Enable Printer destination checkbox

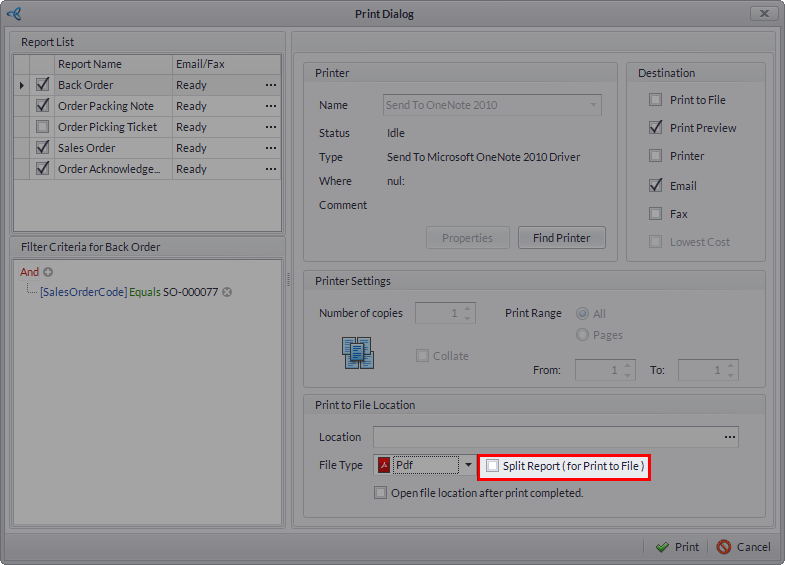click(x=655, y=156)
